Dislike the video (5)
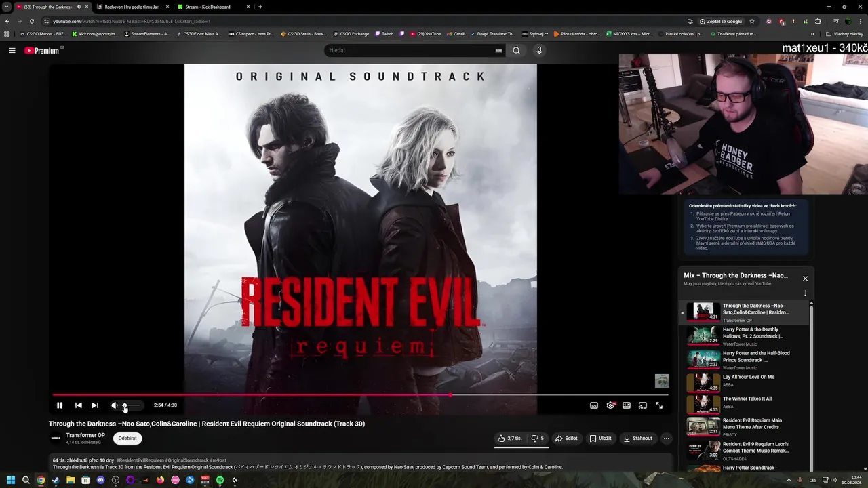 click(538, 439)
